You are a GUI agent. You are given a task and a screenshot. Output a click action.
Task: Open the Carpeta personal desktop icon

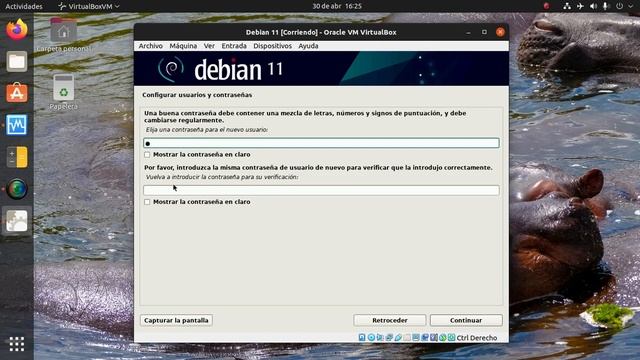(63, 35)
